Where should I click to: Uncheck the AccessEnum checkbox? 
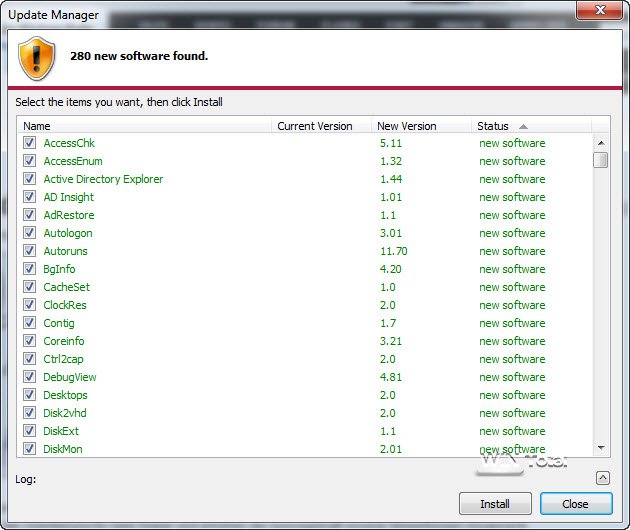tap(29, 161)
